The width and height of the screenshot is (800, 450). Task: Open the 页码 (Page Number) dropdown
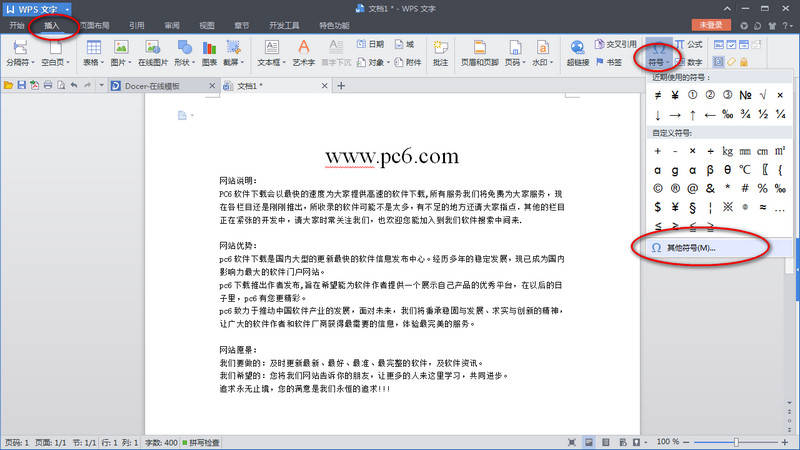pos(516,62)
